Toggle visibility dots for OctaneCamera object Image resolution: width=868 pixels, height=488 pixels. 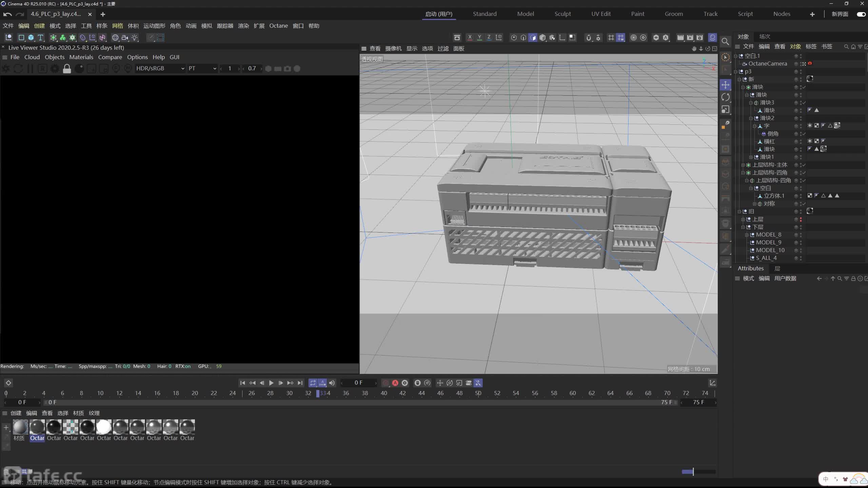tap(801, 64)
